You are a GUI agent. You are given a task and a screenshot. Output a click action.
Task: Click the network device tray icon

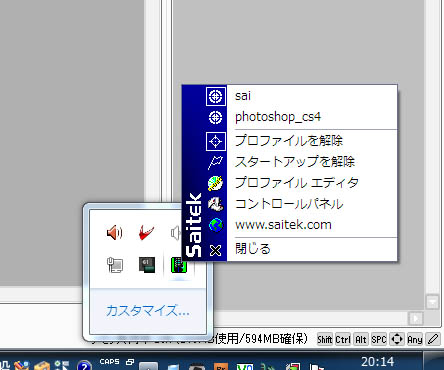(115, 265)
